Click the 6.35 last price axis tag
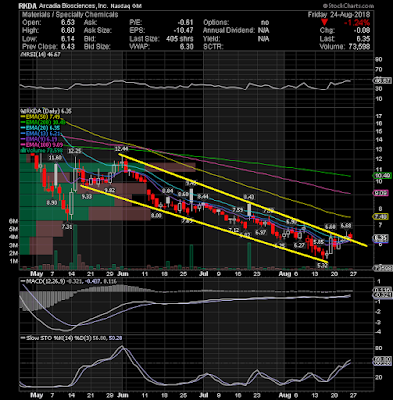Screen dimensions: 393x400 380,238
